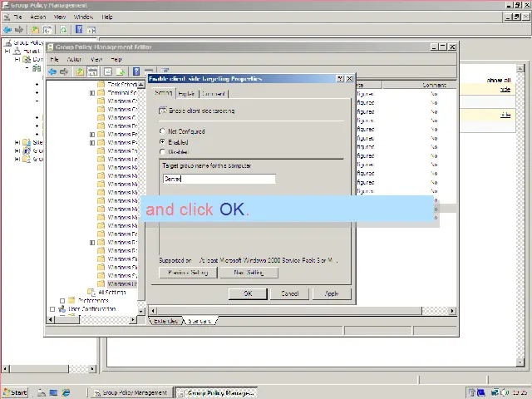Open the Start button
Screen dimensions: 532x399
coord(15,392)
